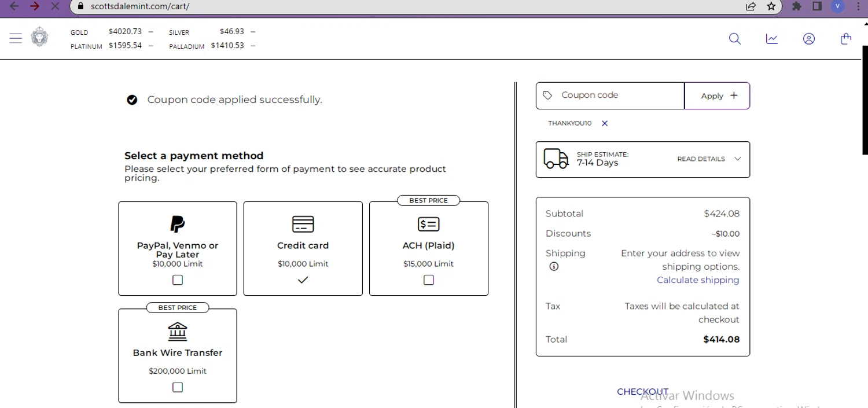Toggle the browser side panel

[x=817, y=6]
